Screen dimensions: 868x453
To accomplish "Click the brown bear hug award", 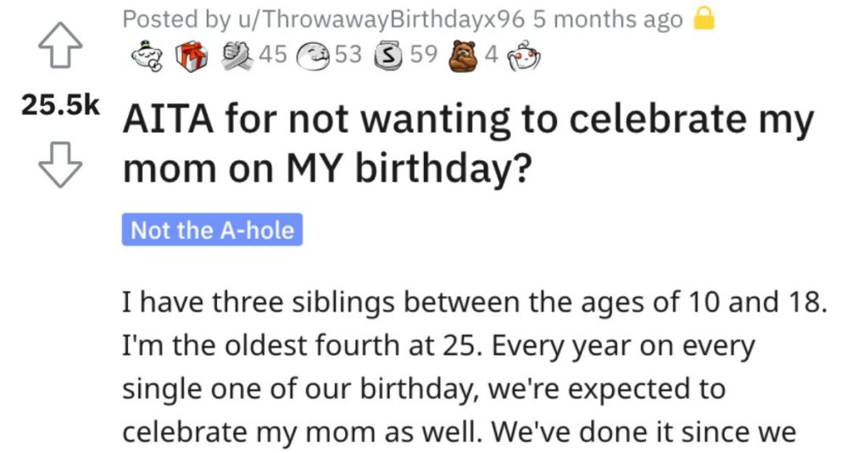I will (x=464, y=56).
